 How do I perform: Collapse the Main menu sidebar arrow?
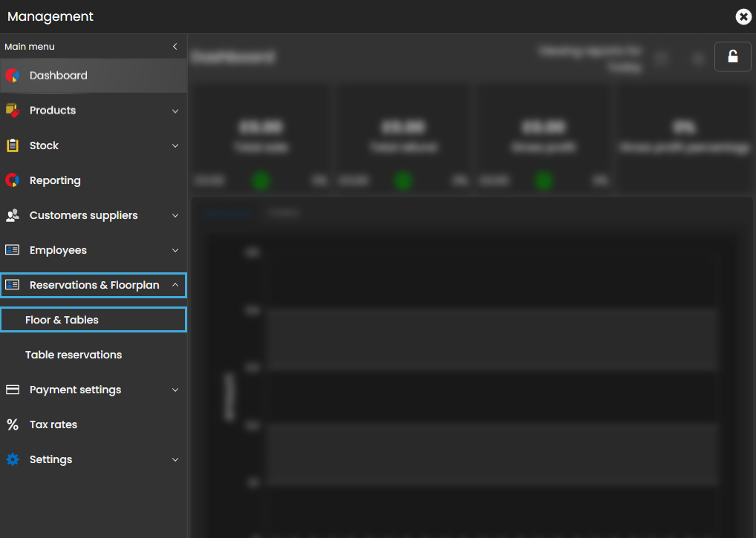tap(175, 47)
